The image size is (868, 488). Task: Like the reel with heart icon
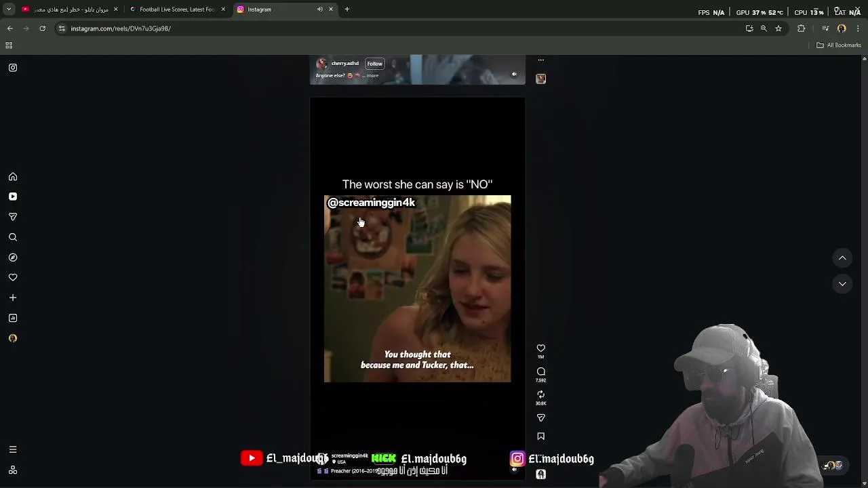(540, 348)
